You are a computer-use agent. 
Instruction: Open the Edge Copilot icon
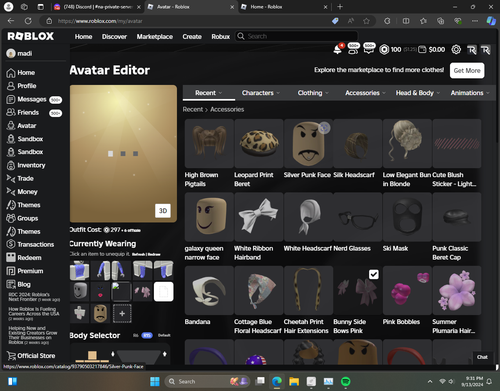(491, 21)
